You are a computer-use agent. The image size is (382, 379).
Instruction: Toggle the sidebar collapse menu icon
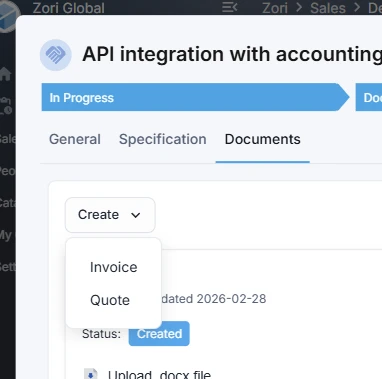click(229, 7)
